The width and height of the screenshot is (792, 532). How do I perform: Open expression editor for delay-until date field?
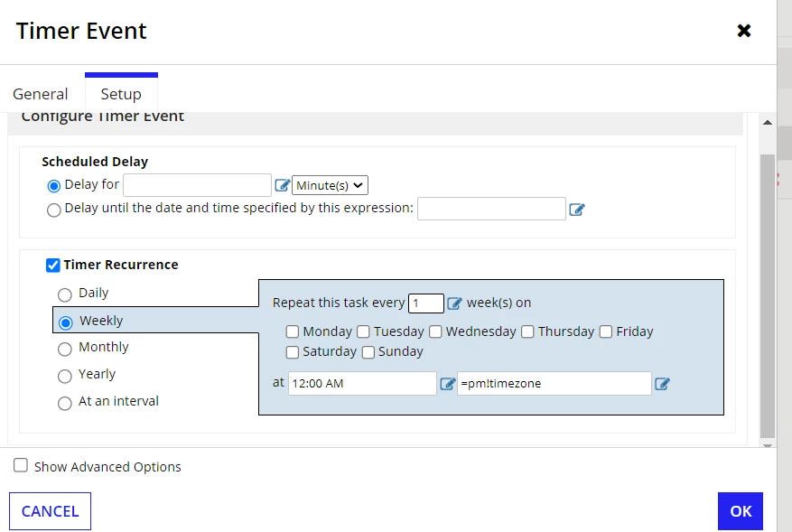577,210
